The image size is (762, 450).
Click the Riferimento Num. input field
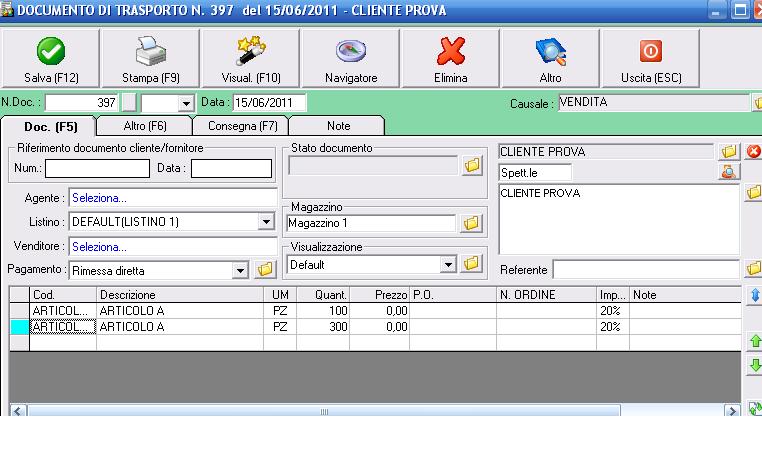[x=97, y=169]
